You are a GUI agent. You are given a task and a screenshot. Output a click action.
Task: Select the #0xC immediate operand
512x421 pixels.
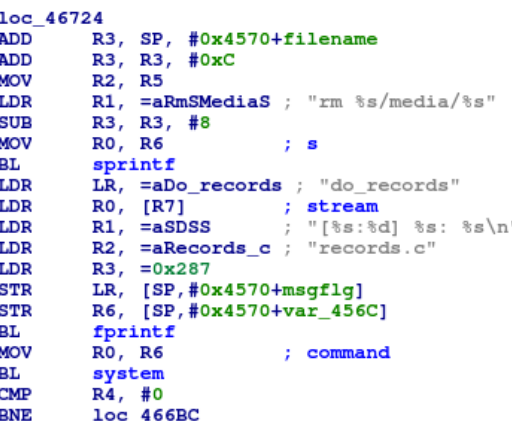pos(212,60)
